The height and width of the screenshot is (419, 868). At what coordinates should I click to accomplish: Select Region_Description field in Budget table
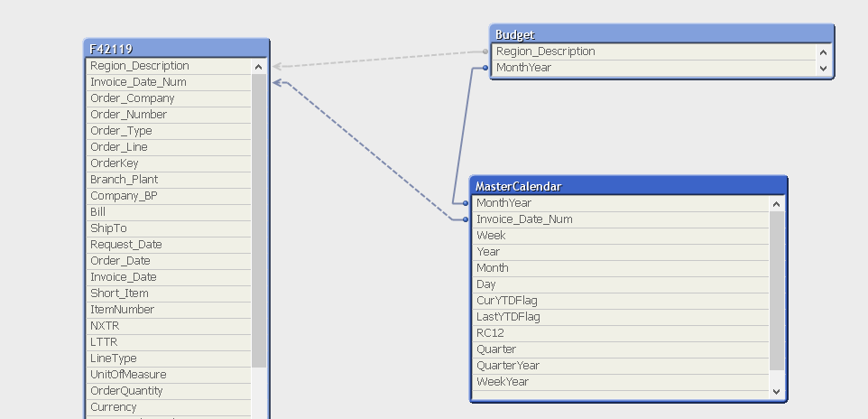tap(654, 51)
